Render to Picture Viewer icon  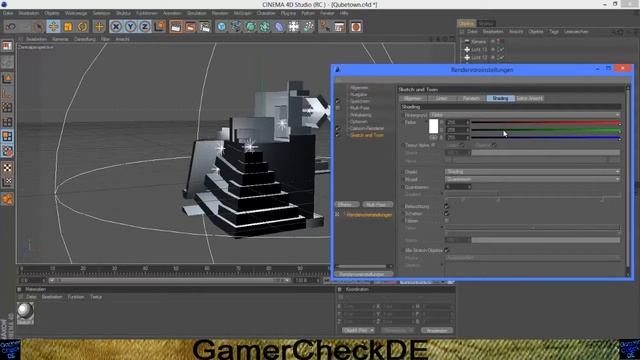[x=190, y=27]
